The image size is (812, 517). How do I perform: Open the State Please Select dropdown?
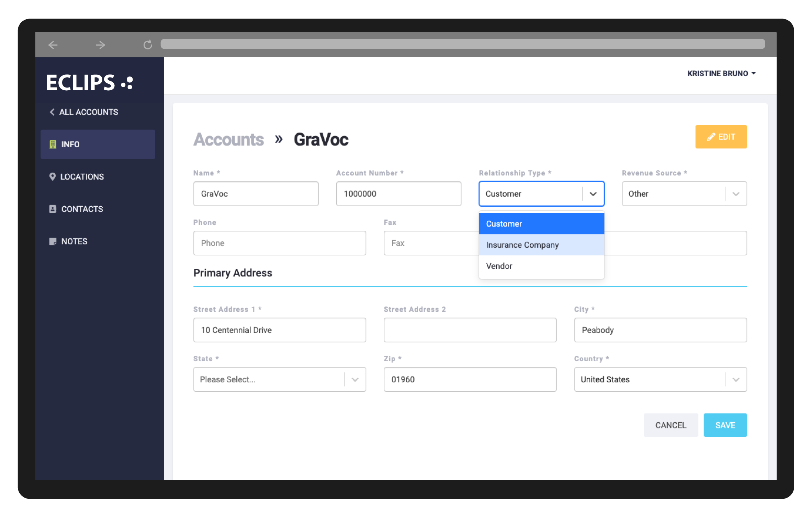click(x=280, y=379)
